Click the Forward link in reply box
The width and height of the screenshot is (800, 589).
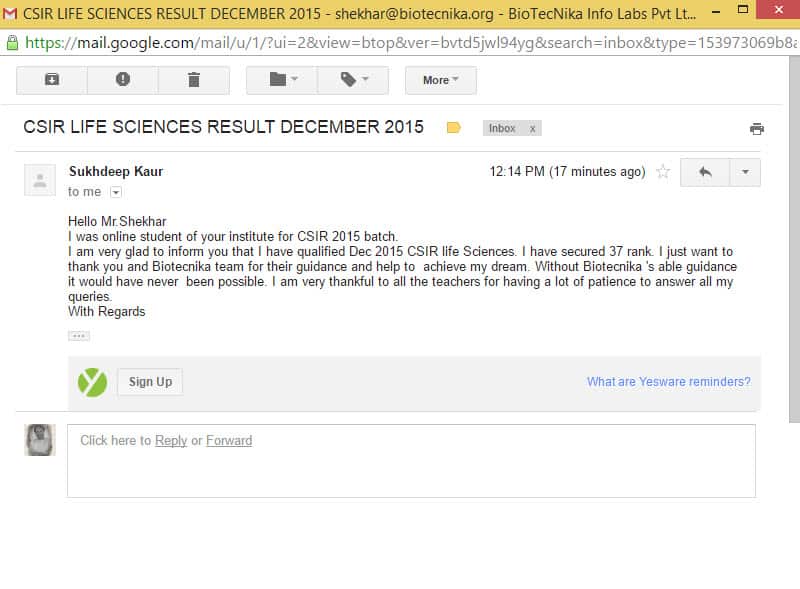[x=229, y=440]
